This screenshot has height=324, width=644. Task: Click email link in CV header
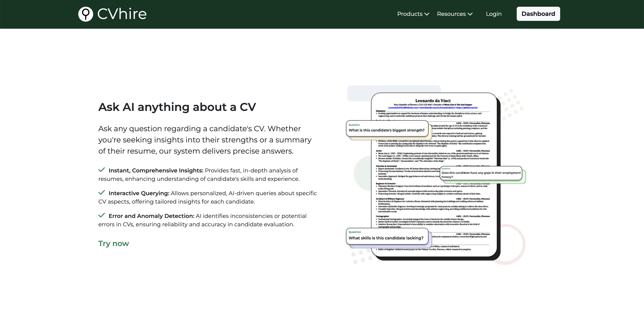pyautogui.click(x=403, y=108)
